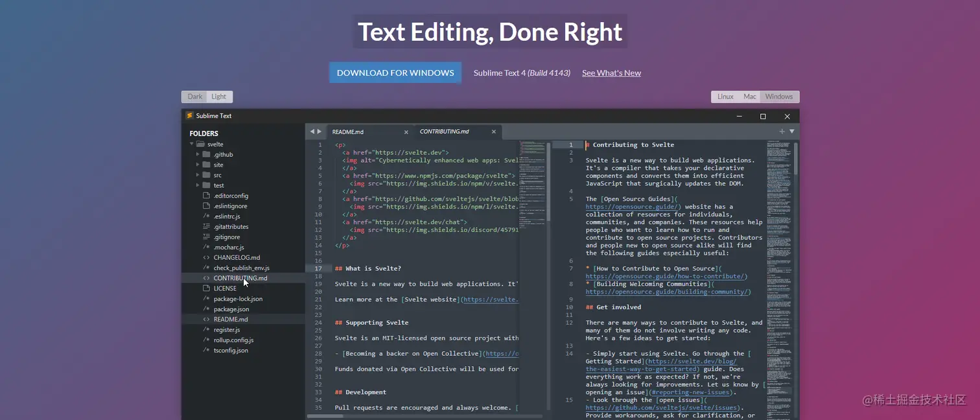Click the src folder icon
The width and height of the screenshot is (980, 420).
click(206, 175)
